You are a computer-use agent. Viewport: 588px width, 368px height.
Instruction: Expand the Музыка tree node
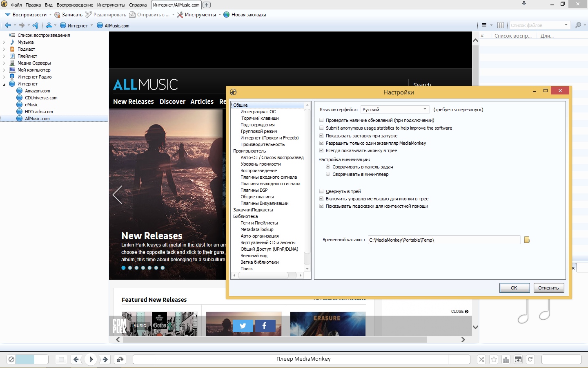[4, 42]
